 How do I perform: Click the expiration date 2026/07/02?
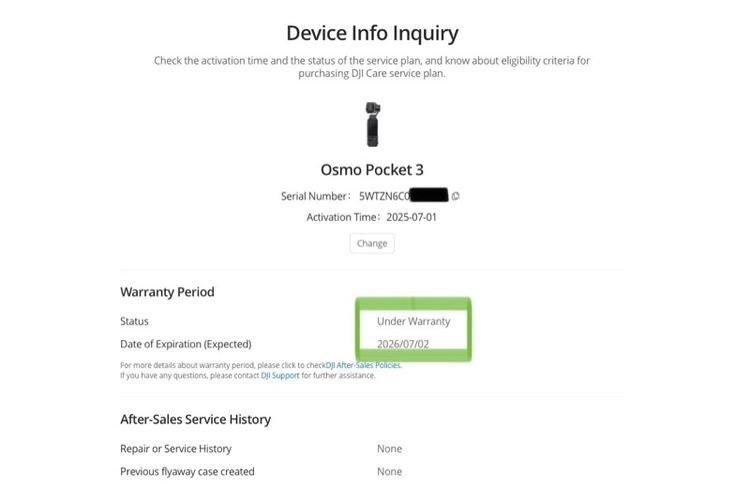[404, 343]
